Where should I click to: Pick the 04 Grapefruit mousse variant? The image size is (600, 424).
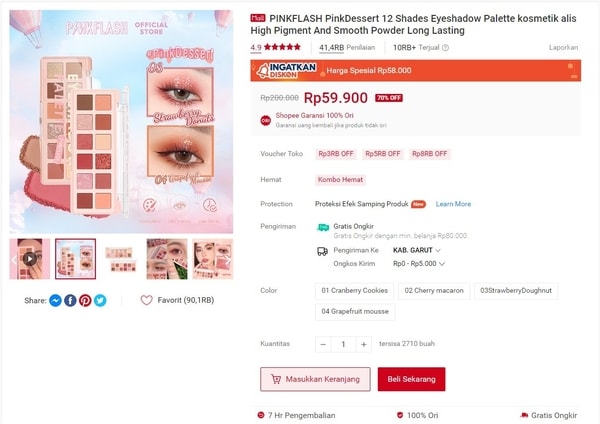(355, 311)
